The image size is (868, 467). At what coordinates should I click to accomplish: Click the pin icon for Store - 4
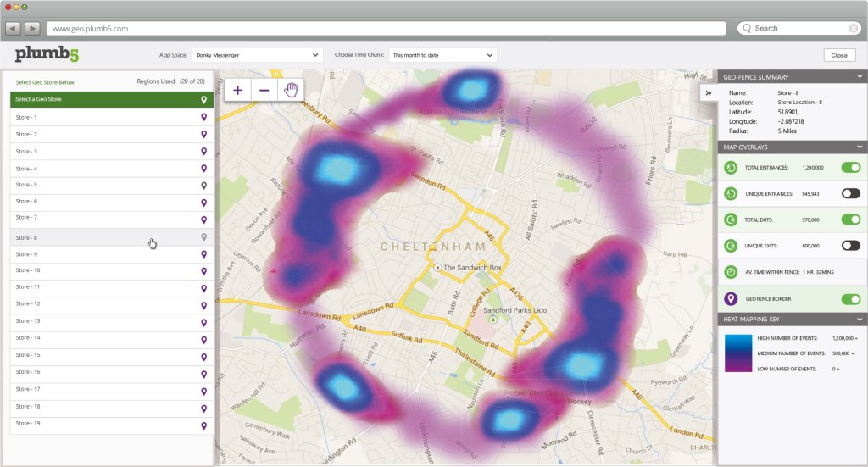click(203, 169)
